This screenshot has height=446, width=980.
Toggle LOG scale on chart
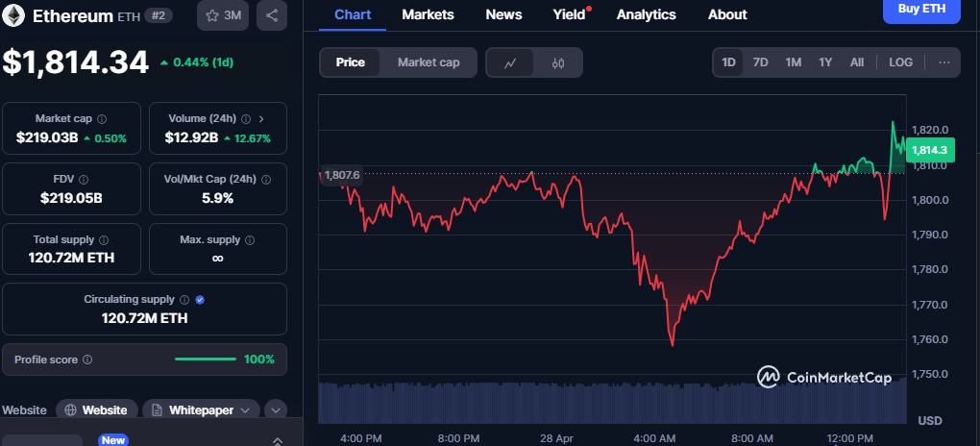pyautogui.click(x=900, y=62)
